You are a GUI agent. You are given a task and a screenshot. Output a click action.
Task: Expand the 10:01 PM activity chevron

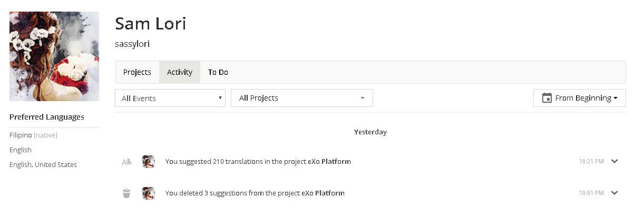pos(614,193)
